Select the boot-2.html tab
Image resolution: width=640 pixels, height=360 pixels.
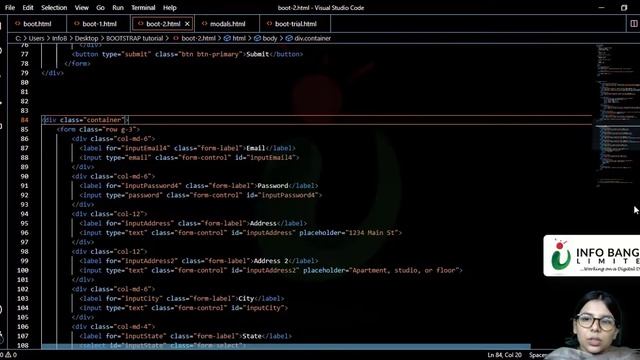pos(163,24)
